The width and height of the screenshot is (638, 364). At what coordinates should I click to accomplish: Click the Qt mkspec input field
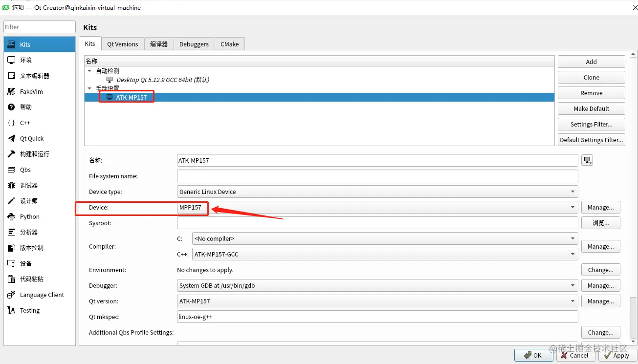point(377,317)
